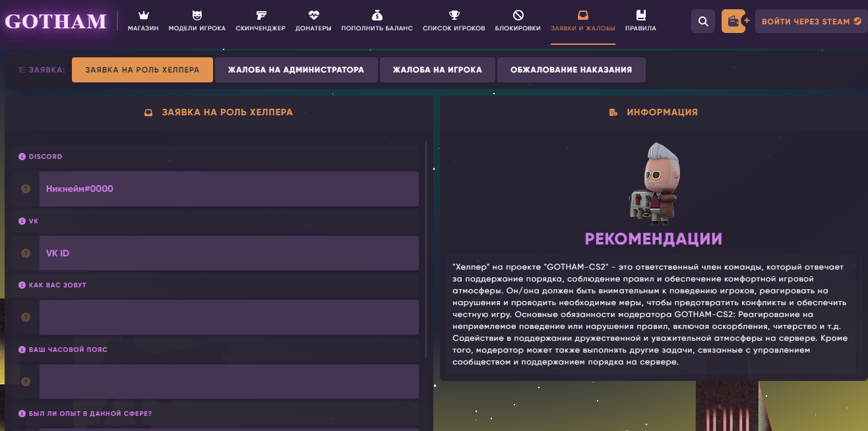
Task: Click the question mark beside VK ID field
Action: [x=26, y=253]
